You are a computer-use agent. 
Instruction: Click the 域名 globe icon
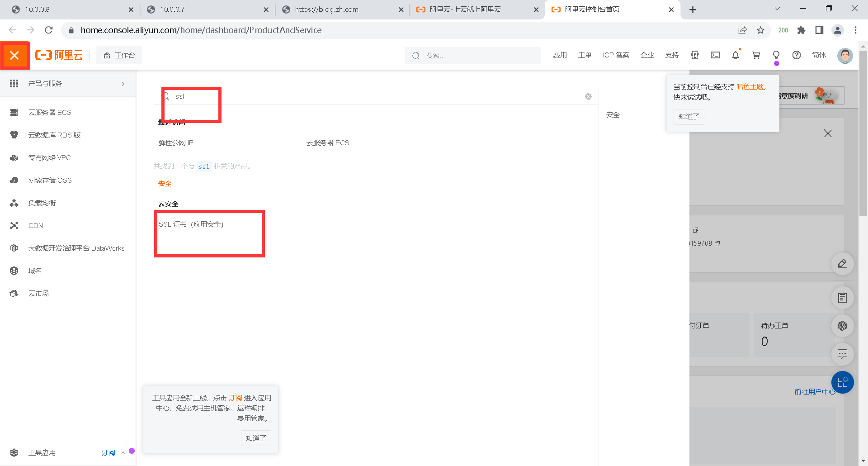[14, 271]
